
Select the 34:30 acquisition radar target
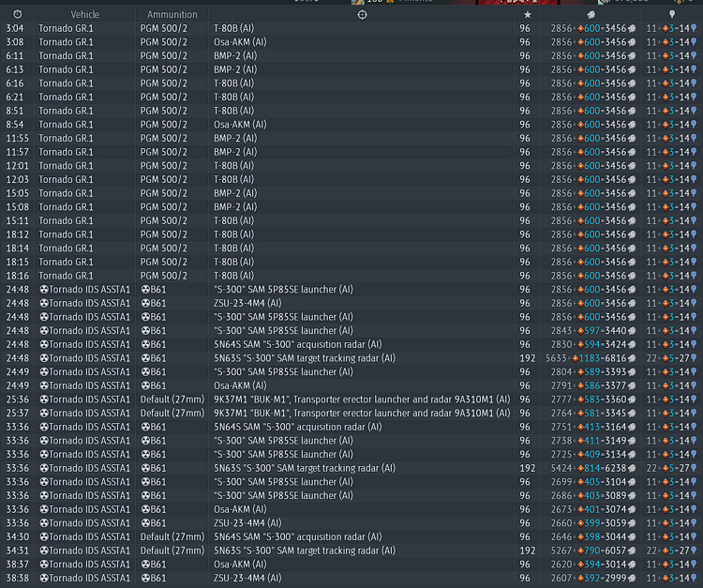(298, 536)
